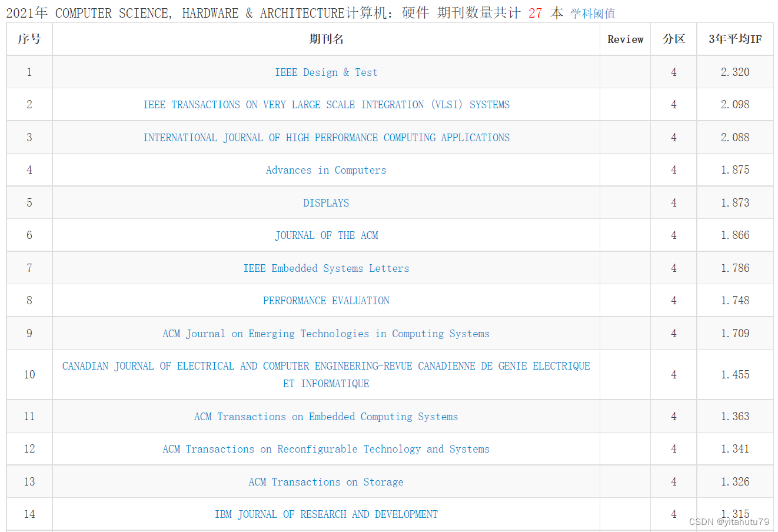Select the impact factor value 1.363
The width and height of the screenshot is (778, 532).
tap(735, 417)
